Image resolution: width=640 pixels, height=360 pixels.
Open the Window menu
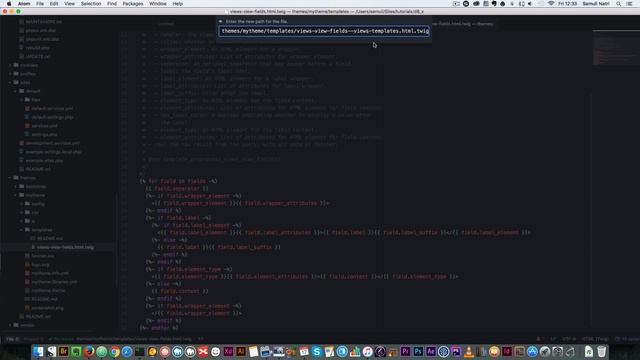coord(158,4)
